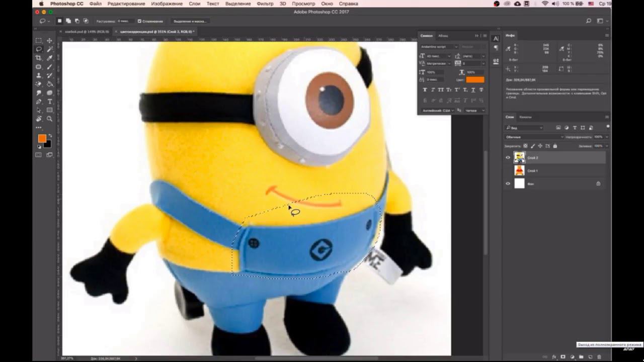Click the delete layer trash icon

tap(599, 357)
